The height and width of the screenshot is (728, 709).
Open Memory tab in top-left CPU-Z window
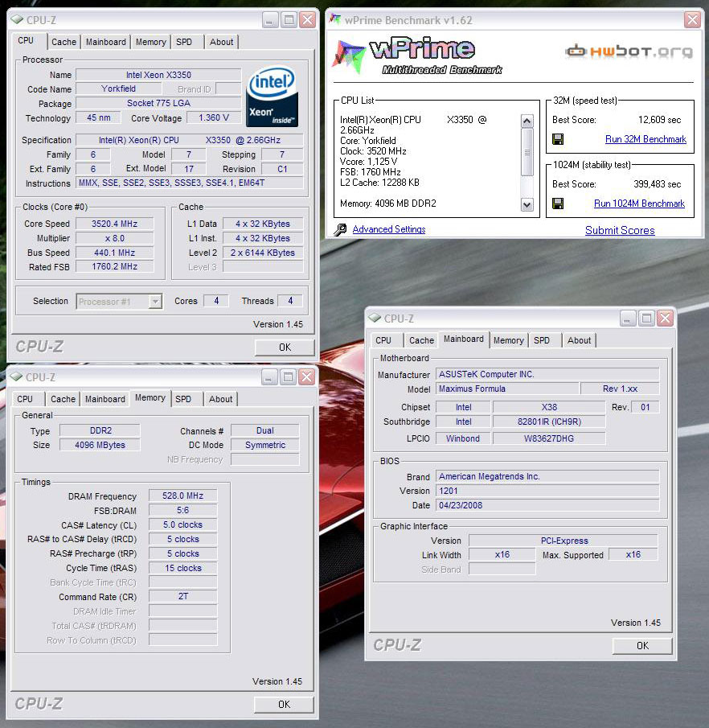[151, 42]
